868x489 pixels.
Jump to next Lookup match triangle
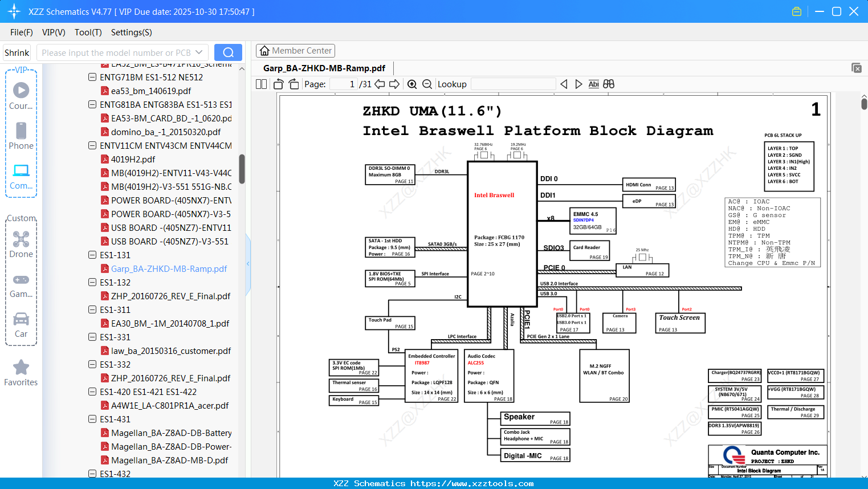pyautogui.click(x=578, y=84)
